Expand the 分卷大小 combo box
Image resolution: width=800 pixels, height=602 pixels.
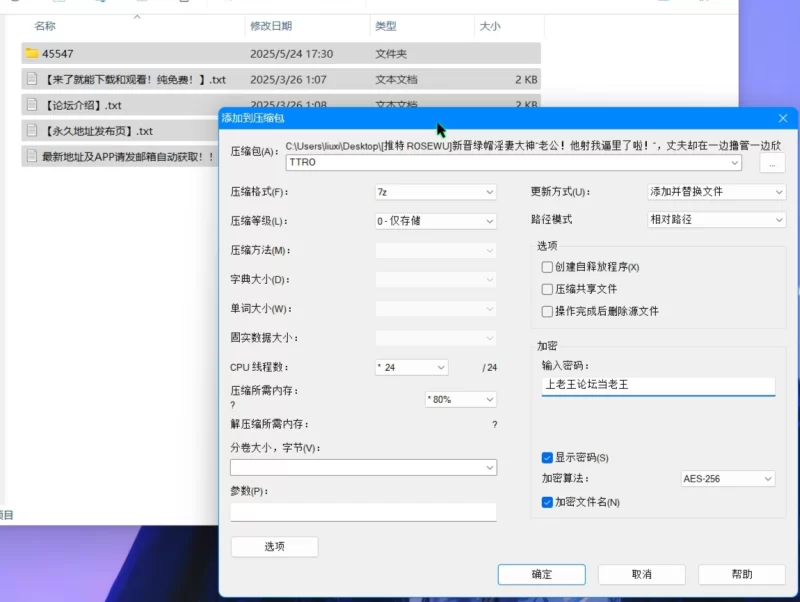pos(363,467)
